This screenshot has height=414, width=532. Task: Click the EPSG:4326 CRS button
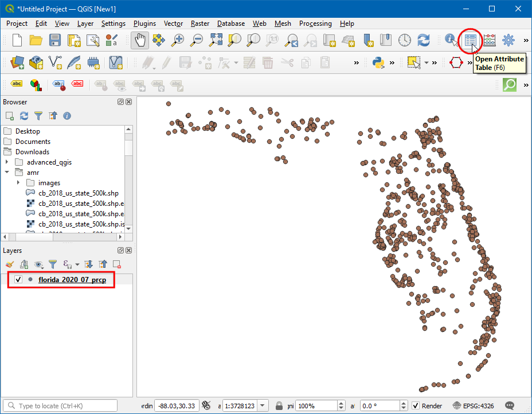pyautogui.click(x=474, y=406)
